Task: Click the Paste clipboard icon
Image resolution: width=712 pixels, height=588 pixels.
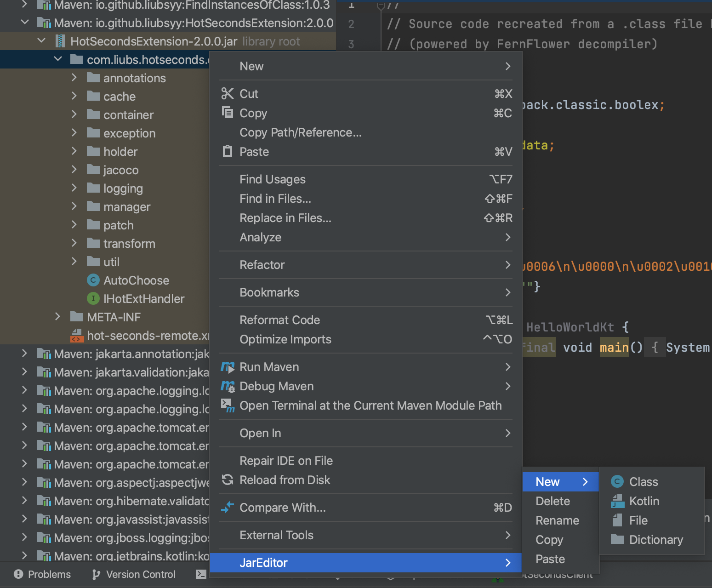Action: (228, 151)
